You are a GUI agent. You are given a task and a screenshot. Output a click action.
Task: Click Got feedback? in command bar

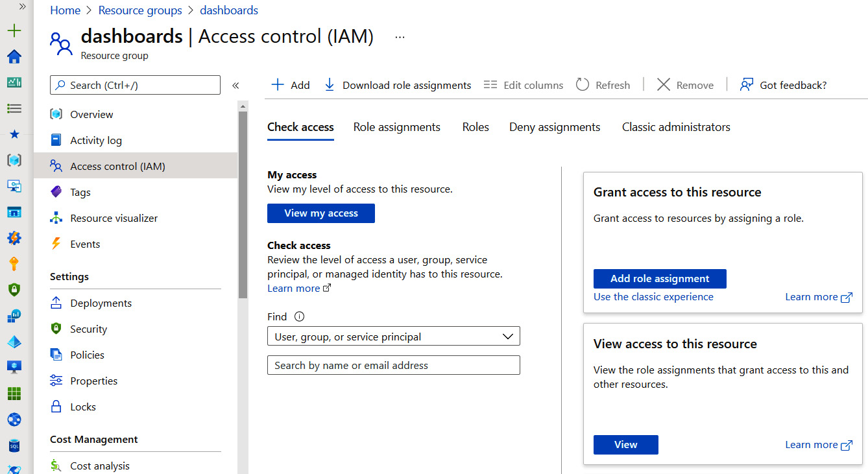tap(783, 85)
